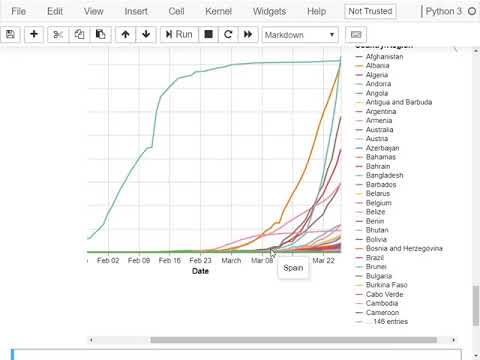Click Bhutan legend entry
480x360 pixels.
pos(377,230)
